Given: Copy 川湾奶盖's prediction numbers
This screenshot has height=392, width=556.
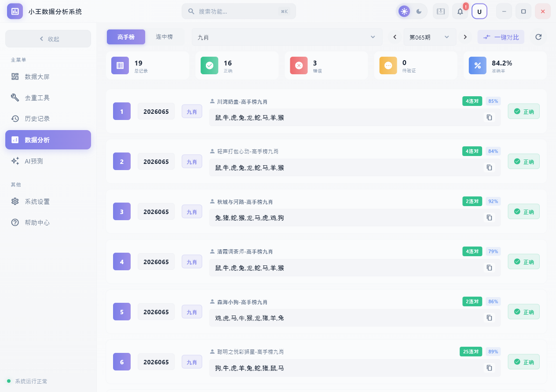Looking at the screenshot, I should coord(489,117).
